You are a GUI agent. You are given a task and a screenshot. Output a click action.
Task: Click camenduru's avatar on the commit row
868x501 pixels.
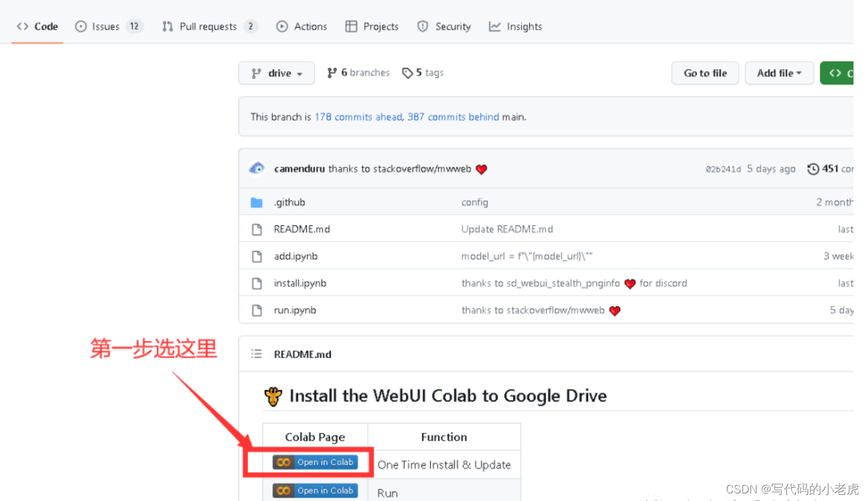coord(257,168)
